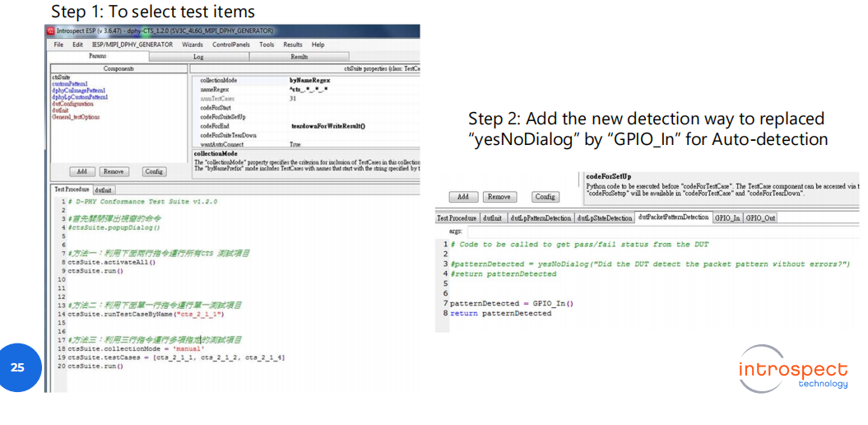Click the numTestCases value 31
This screenshot has height=425, width=868.
(x=292, y=98)
